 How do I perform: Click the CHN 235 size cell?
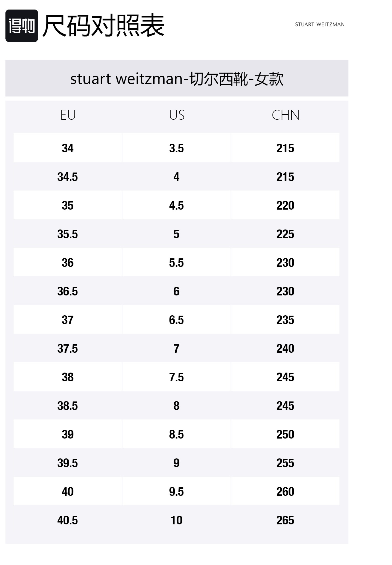[x=285, y=319]
